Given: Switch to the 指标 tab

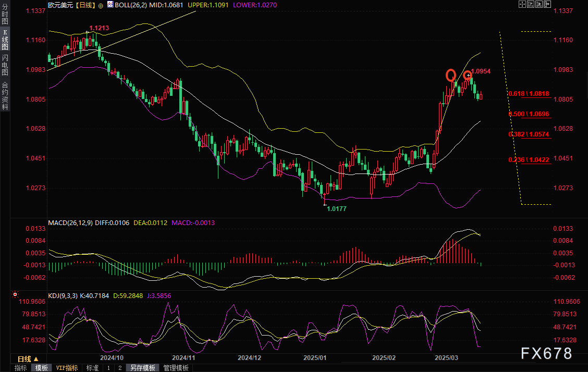Looking at the screenshot, I should (x=21, y=368).
